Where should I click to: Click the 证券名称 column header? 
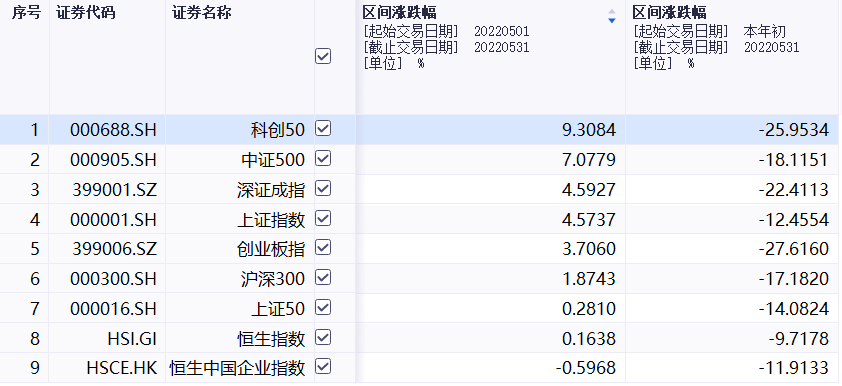201,13
